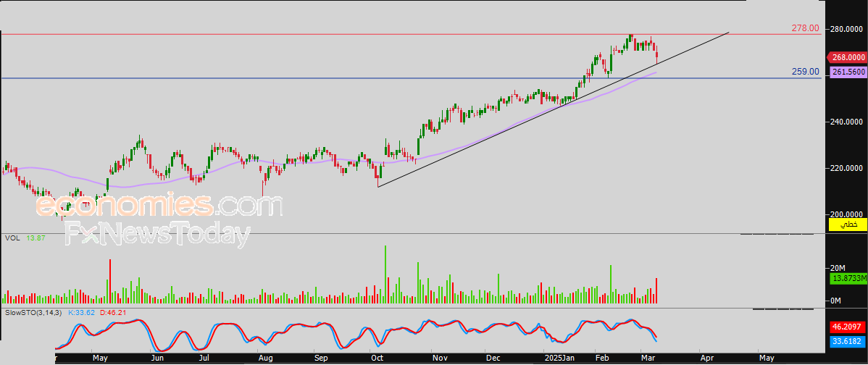
Task: Click the 0M volume axis label
Action: [836, 301]
